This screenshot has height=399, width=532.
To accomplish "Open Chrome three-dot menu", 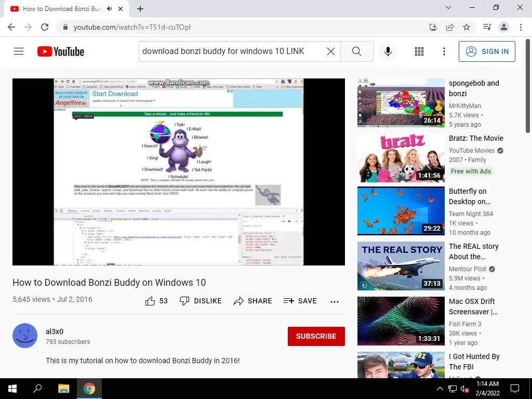I will tap(521, 27).
